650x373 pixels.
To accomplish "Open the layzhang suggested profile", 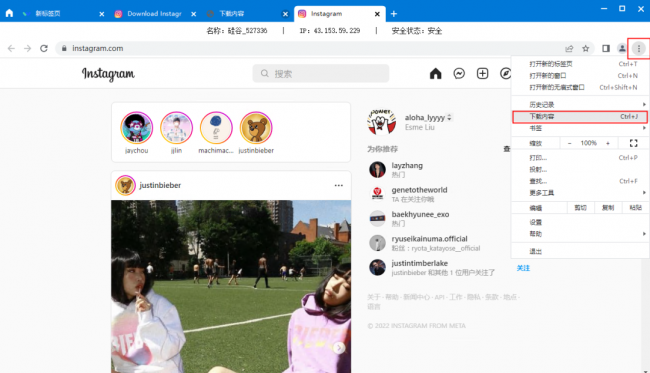I will click(407, 165).
